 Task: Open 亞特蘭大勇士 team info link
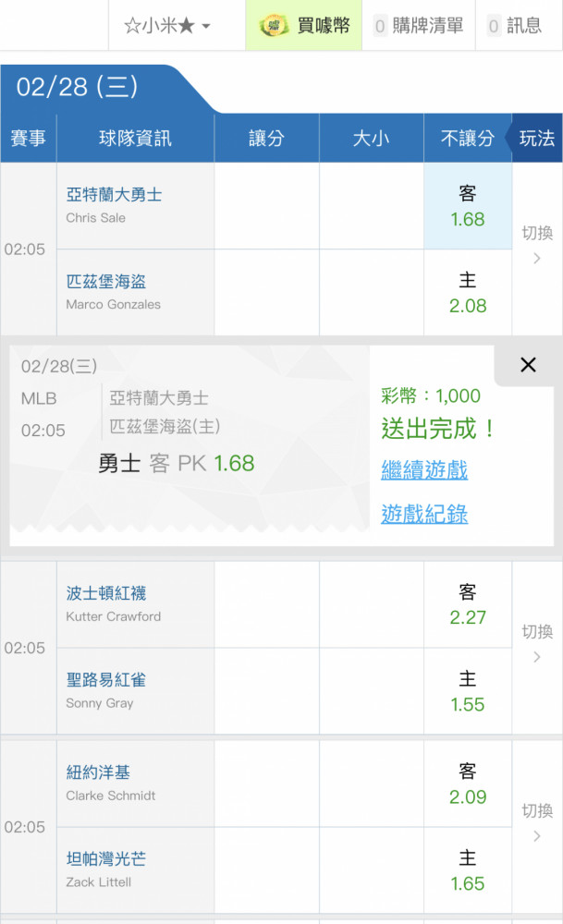pyautogui.click(x=115, y=194)
